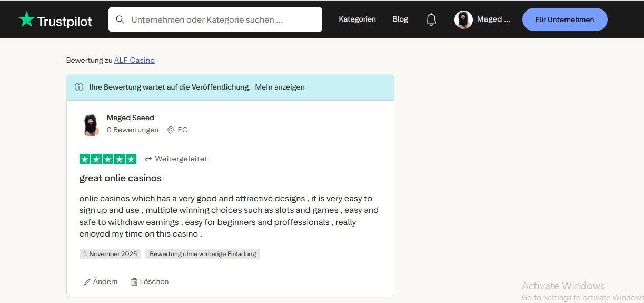
Task: Go to the Blog page
Action: coord(400,19)
